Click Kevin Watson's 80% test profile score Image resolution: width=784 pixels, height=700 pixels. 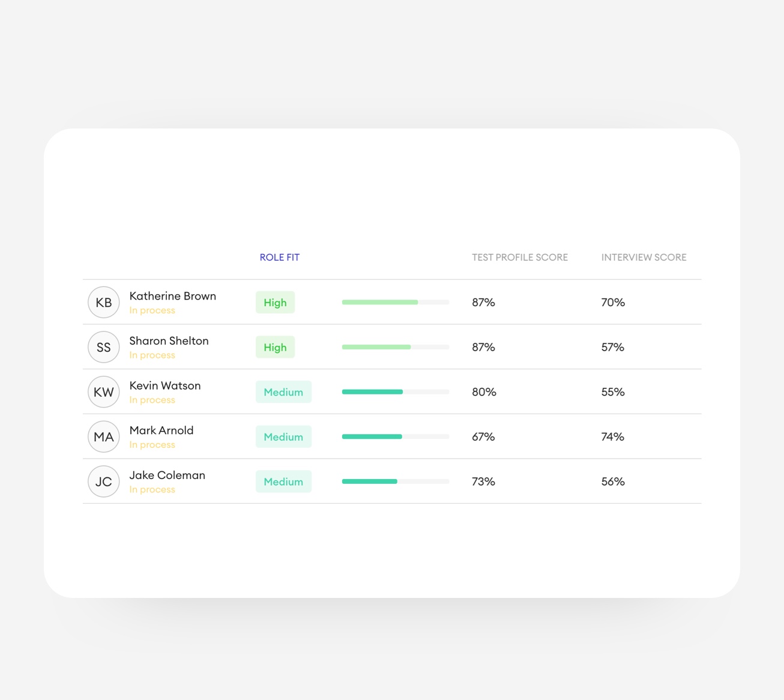coord(484,392)
